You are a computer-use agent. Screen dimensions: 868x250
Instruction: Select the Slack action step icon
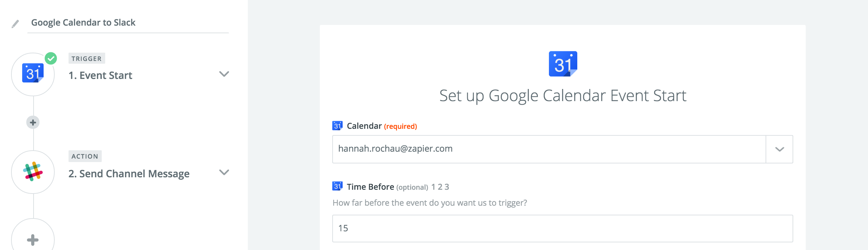[33, 172]
